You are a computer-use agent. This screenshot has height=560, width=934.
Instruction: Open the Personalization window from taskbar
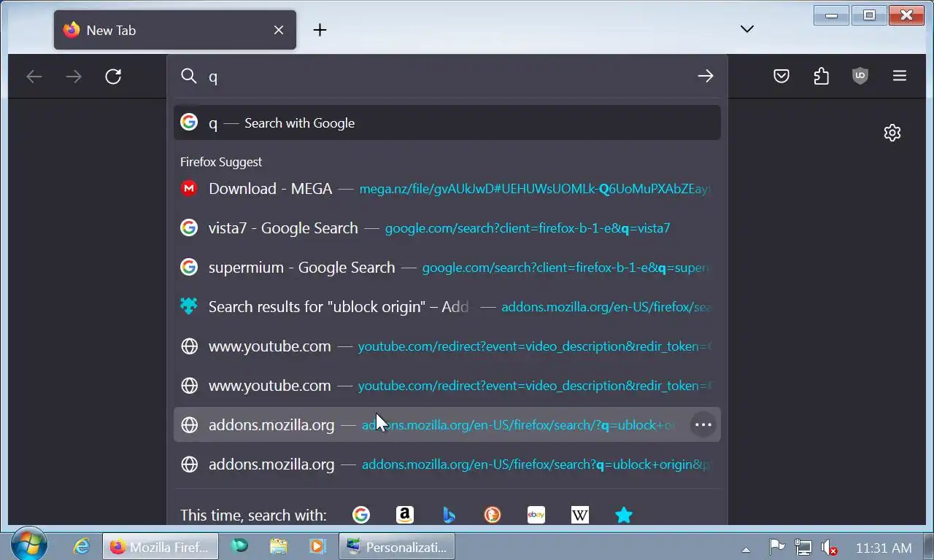pyautogui.click(x=397, y=546)
